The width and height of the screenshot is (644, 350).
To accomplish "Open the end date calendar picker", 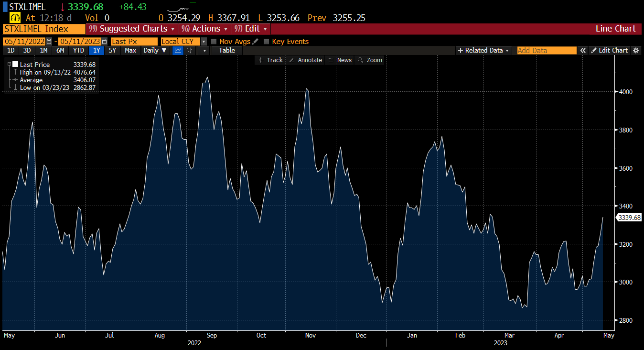I will (104, 42).
